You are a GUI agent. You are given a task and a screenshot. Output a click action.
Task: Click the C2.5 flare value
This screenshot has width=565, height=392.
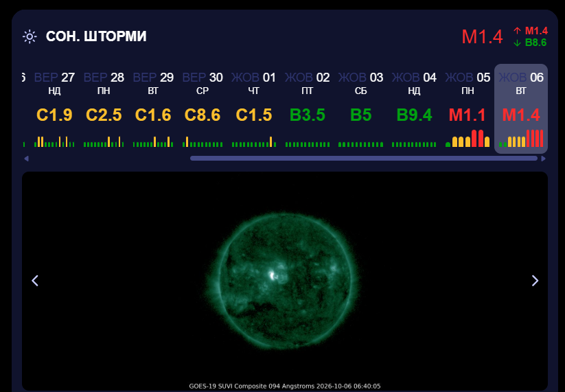click(x=104, y=115)
